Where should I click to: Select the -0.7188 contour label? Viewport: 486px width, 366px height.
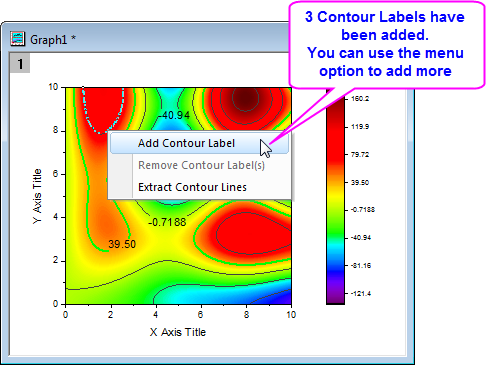[x=167, y=222]
